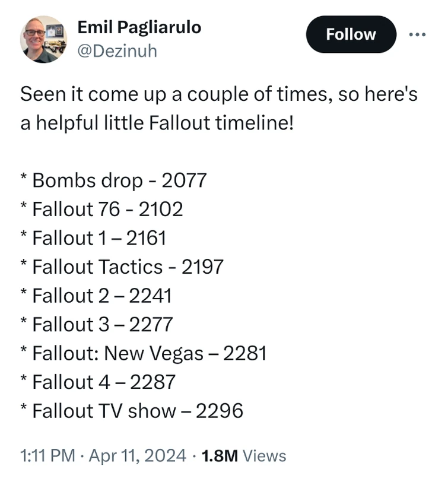Click the Fallout 1 - 2161 line
This screenshot has height=485, width=448.
tap(97, 238)
